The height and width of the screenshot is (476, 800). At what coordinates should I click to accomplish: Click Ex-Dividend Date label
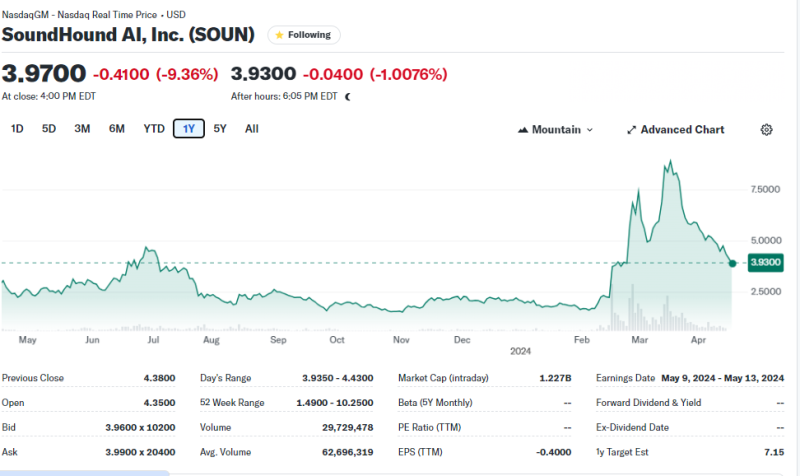[x=632, y=428]
